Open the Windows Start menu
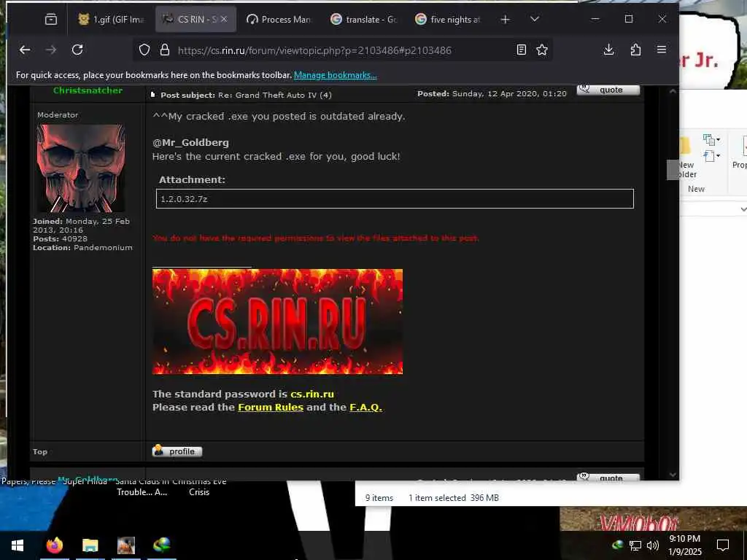The height and width of the screenshot is (560, 747). click(x=18, y=545)
